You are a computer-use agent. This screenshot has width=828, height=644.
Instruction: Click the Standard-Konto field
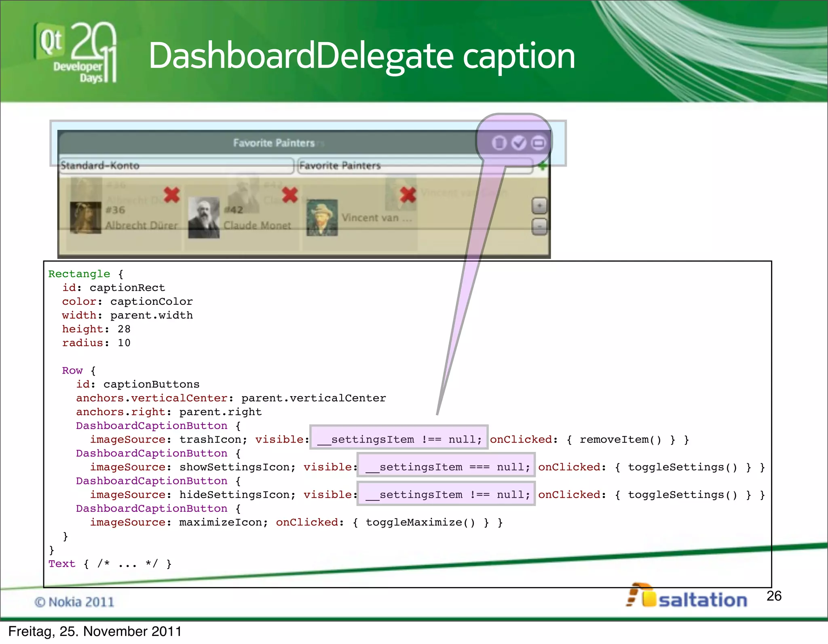point(176,166)
